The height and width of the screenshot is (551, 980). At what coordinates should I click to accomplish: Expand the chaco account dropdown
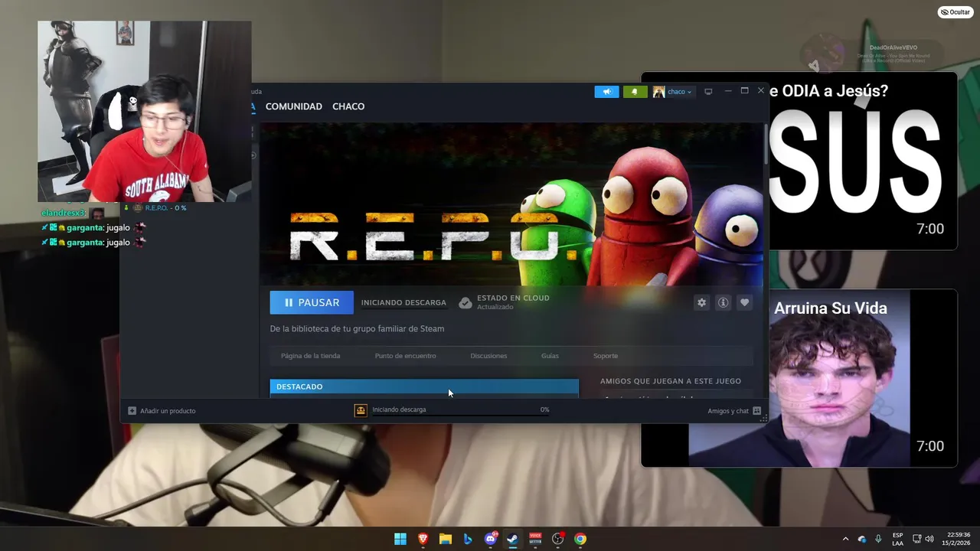[x=679, y=92]
